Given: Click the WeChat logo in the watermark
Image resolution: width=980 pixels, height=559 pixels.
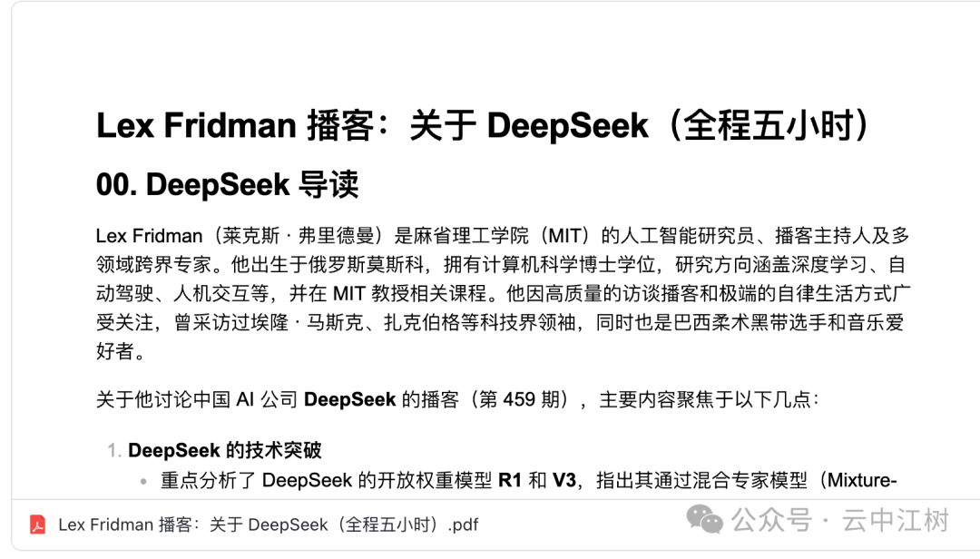Looking at the screenshot, I should [705, 520].
